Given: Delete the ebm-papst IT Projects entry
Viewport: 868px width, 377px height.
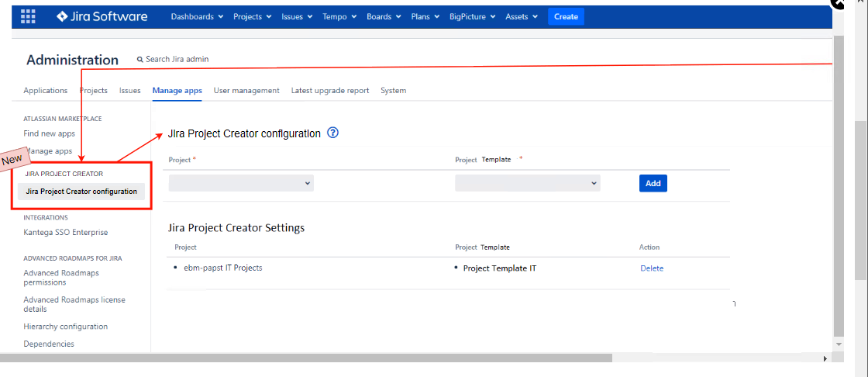Looking at the screenshot, I should pos(652,268).
